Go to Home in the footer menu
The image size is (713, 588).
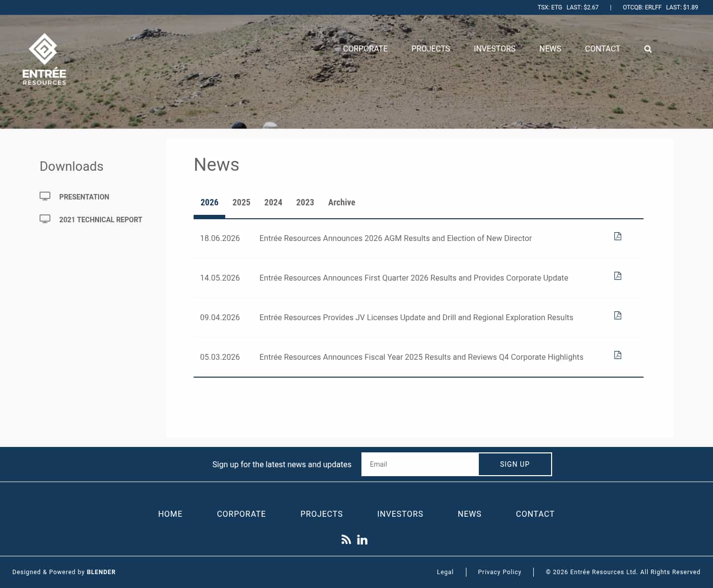coord(170,514)
